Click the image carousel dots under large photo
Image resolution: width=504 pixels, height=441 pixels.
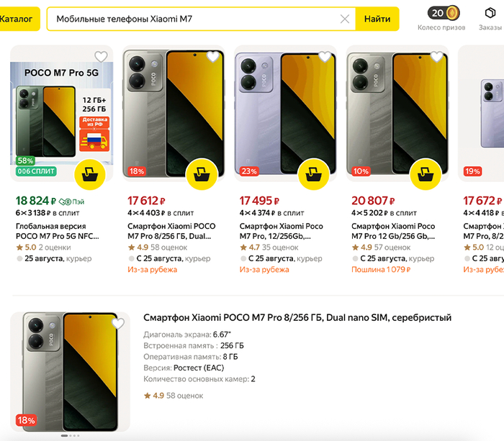(71, 436)
